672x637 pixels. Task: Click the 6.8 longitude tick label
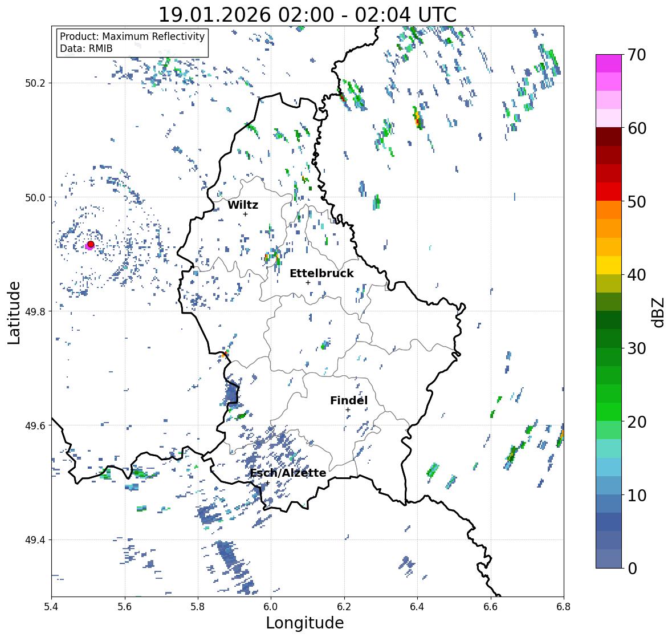(563, 607)
